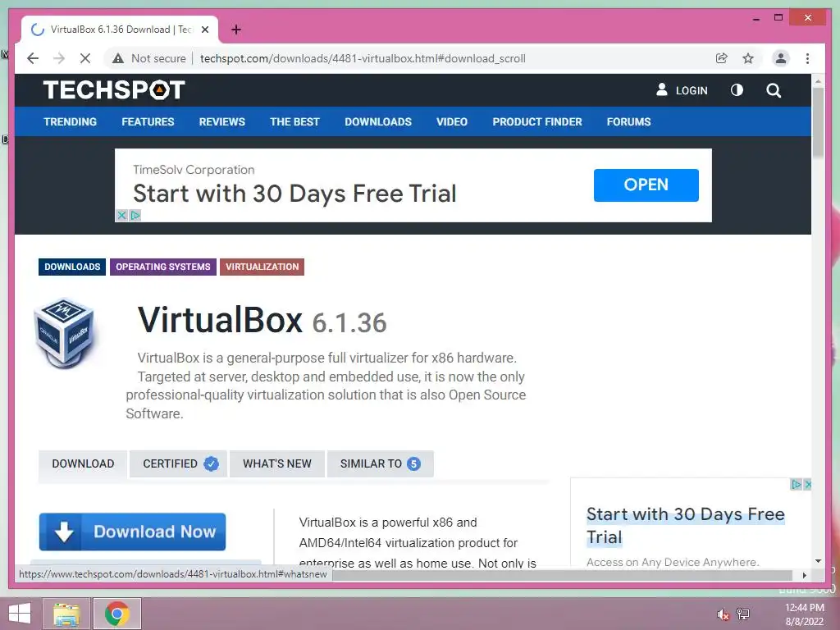Select the WHAT'S NEW tab

[x=277, y=464]
